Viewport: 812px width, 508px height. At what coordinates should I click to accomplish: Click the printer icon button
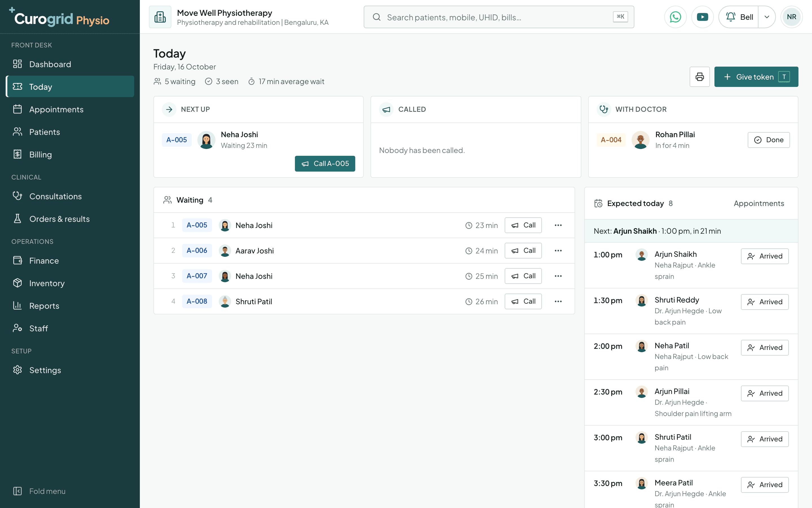point(700,77)
